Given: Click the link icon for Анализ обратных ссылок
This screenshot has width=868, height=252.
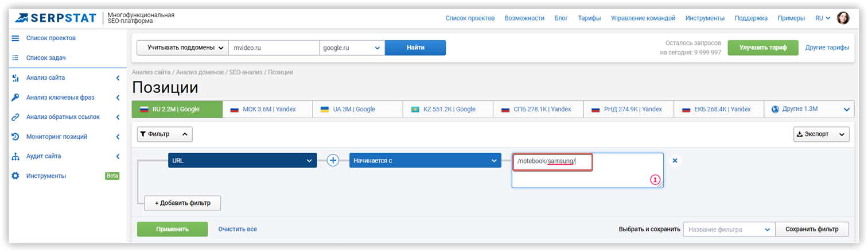Looking at the screenshot, I should pyautogui.click(x=15, y=117).
